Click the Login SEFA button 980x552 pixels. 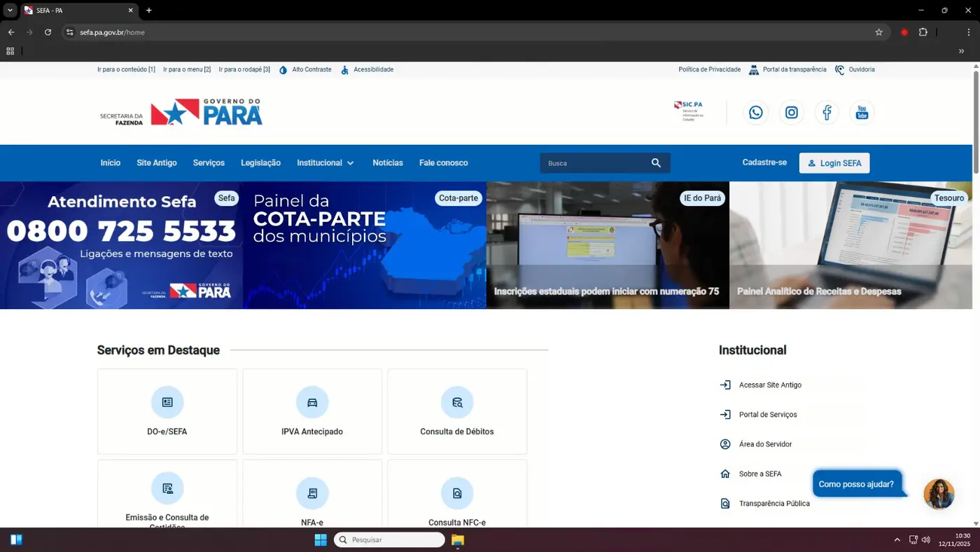tap(834, 163)
